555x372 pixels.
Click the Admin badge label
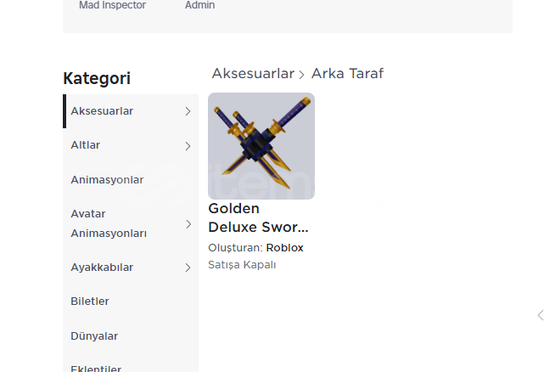(200, 5)
